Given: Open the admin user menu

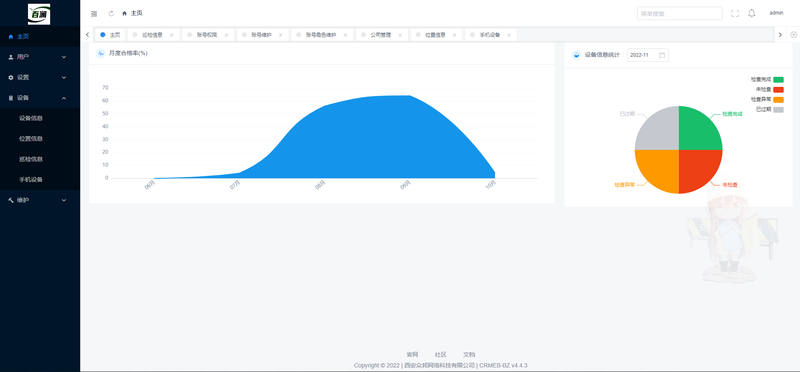Looking at the screenshot, I should click(x=776, y=13).
